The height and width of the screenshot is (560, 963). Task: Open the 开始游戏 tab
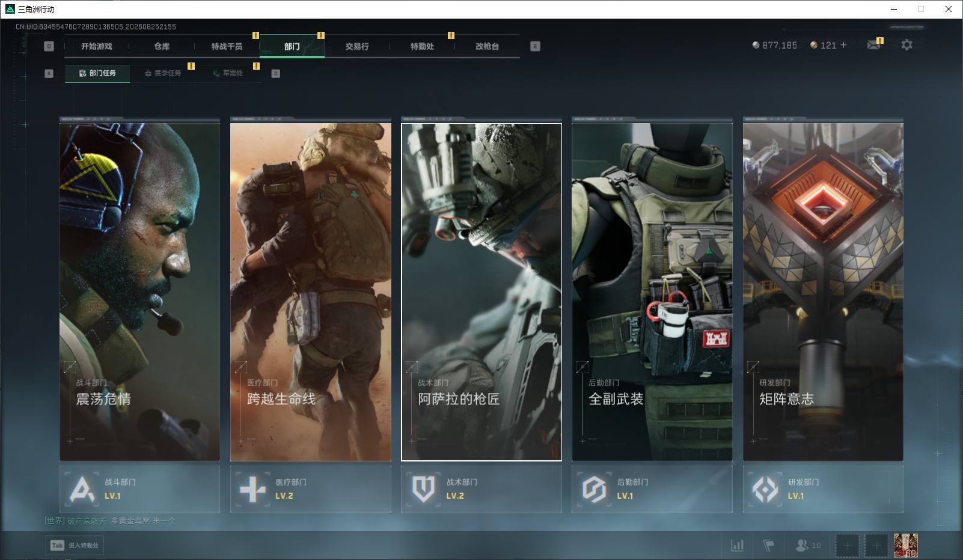(97, 46)
